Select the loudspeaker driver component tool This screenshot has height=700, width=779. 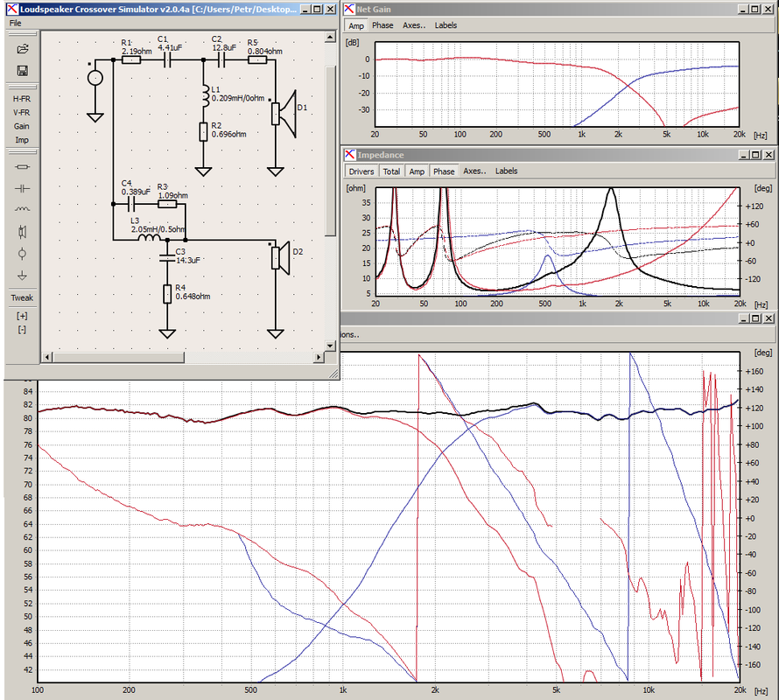click(x=23, y=232)
